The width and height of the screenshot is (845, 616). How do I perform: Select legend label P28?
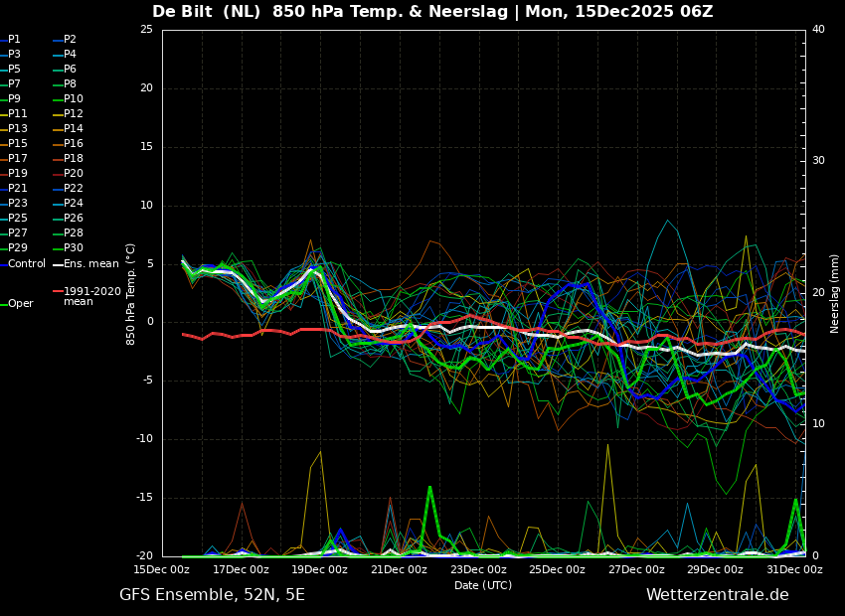tap(74, 233)
